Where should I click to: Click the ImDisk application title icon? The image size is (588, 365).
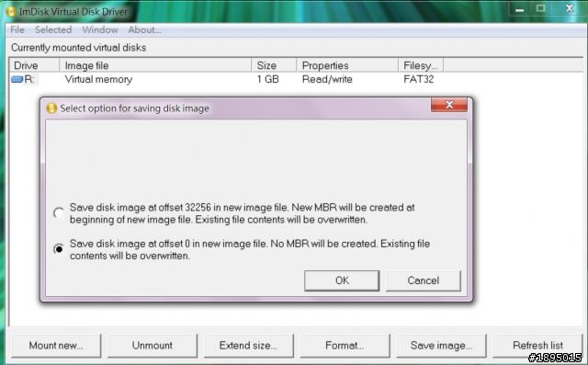[x=11, y=12]
